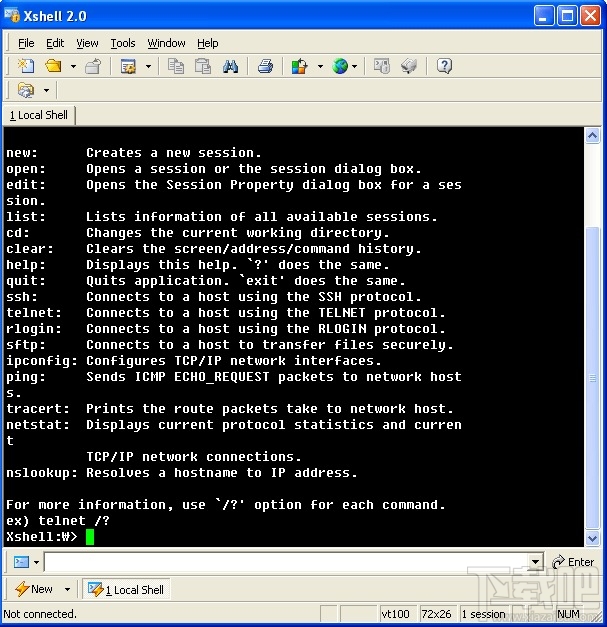Image resolution: width=607 pixels, height=627 pixels.
Task: Click the 'ex) telnet /?' line
Action: click(x=58, y=521)
